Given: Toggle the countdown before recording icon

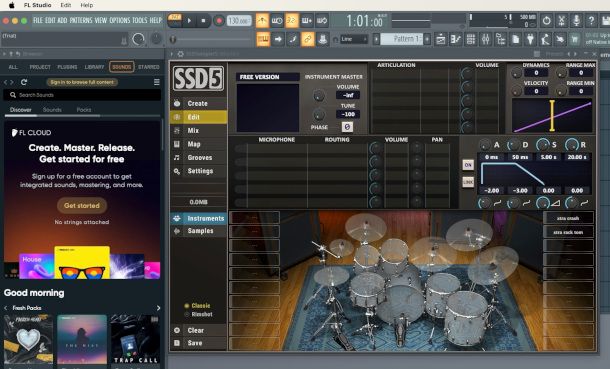Looking at the screenshot, I should [291, 20].
